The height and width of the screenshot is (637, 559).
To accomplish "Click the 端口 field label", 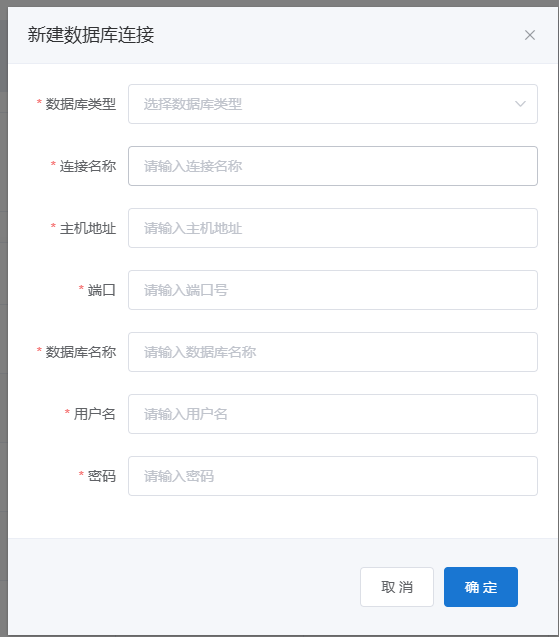I will point(102,290).
